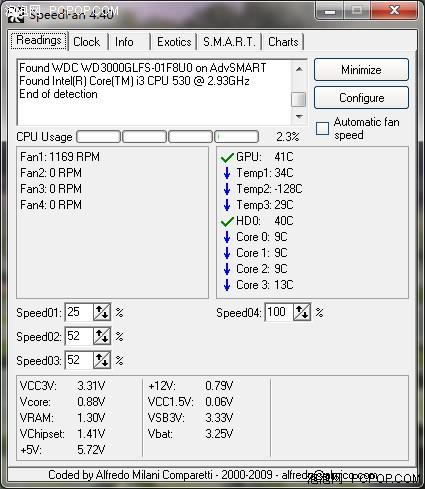Click the blue arrow beside Temp3

(227, 205)
